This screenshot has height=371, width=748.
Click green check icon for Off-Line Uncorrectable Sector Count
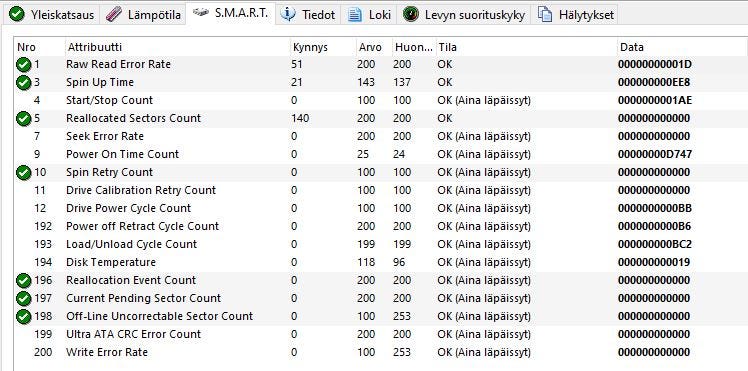point(23,316)
